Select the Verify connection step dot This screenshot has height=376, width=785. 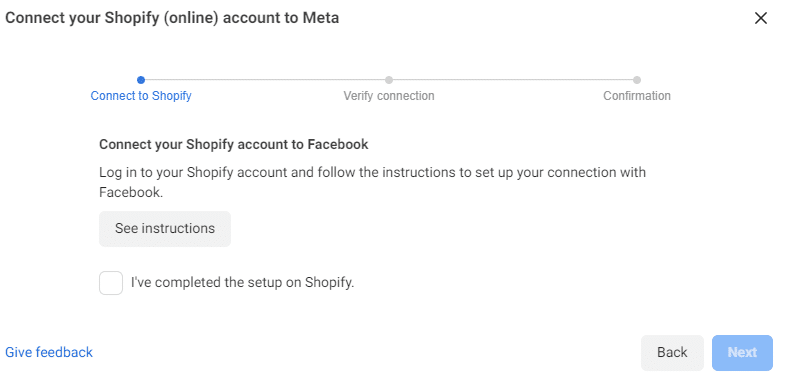389,80
